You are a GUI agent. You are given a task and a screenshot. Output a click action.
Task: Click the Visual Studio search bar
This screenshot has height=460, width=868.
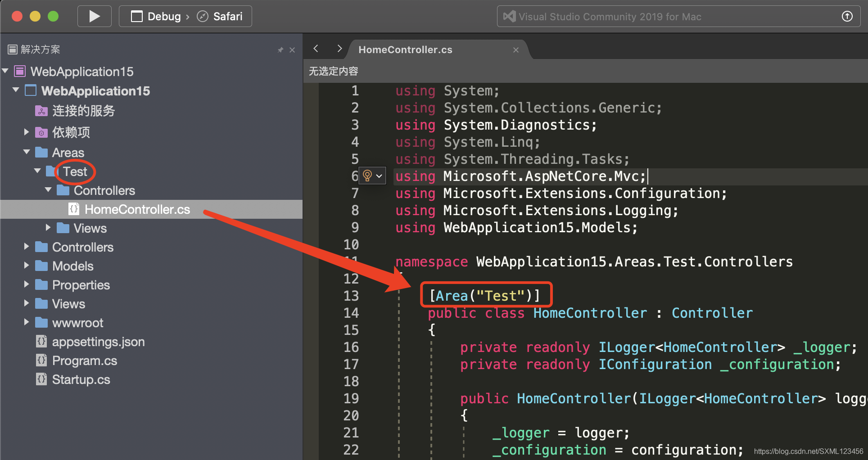(678, 17)
